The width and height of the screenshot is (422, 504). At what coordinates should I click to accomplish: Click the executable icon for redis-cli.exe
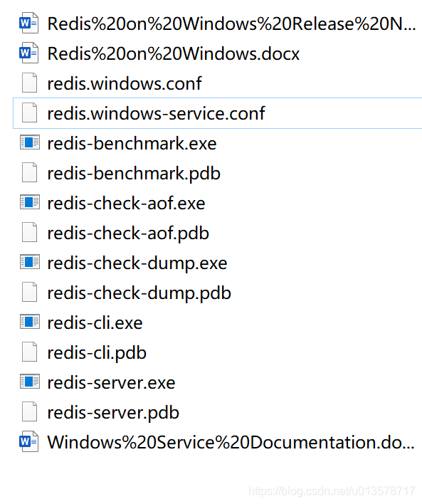[30, 322]
